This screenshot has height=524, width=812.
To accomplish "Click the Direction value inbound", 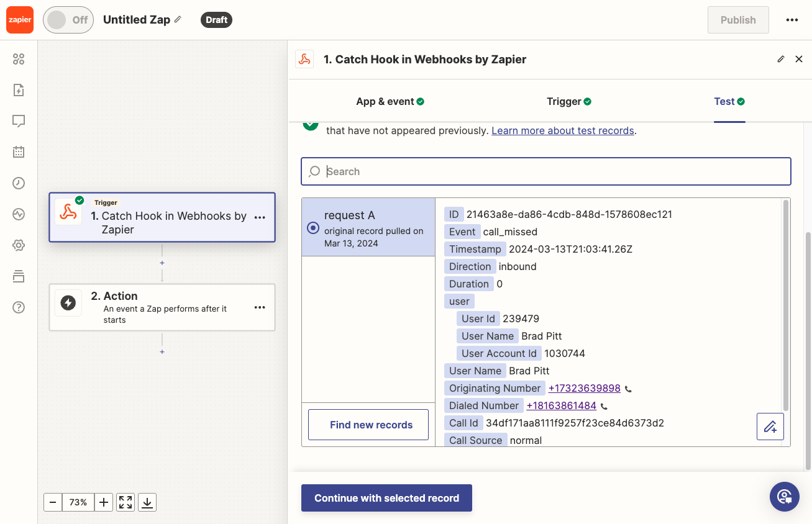I will 518,266.
